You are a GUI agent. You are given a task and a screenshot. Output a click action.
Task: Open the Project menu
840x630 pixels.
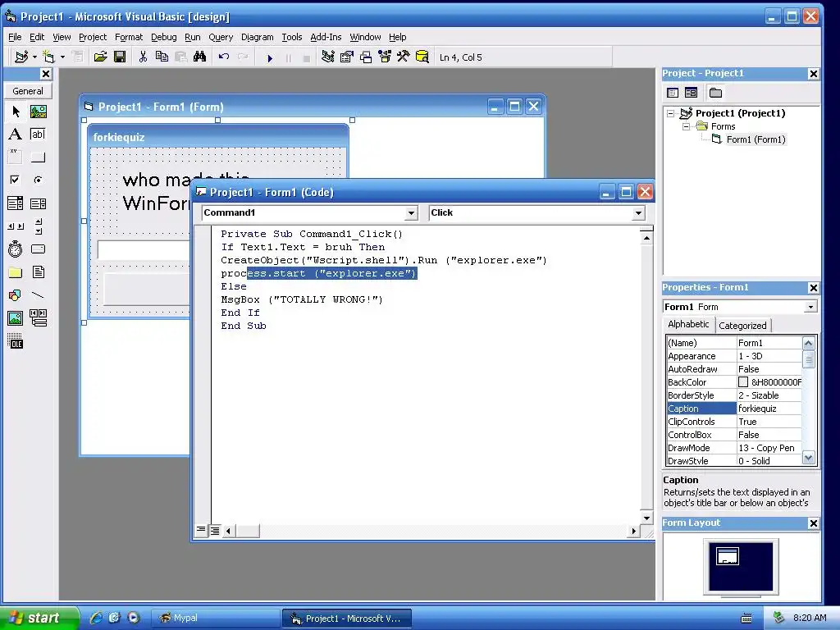(93, 37)
